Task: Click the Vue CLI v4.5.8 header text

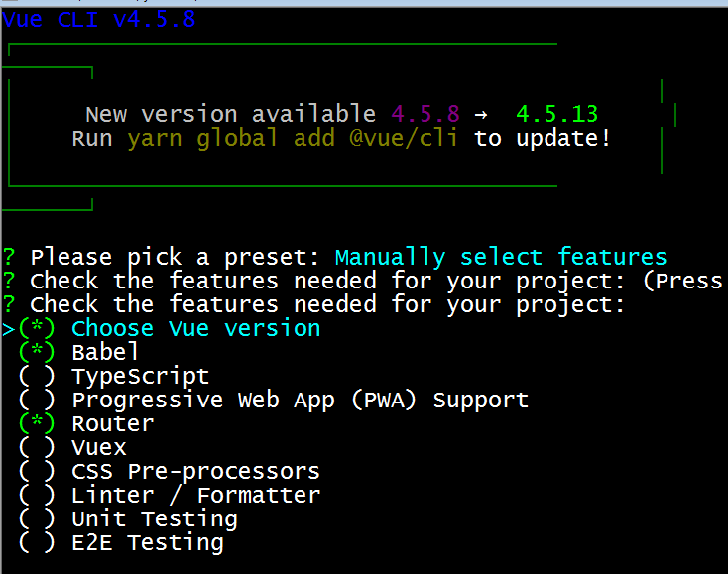Action: (99, 19)
